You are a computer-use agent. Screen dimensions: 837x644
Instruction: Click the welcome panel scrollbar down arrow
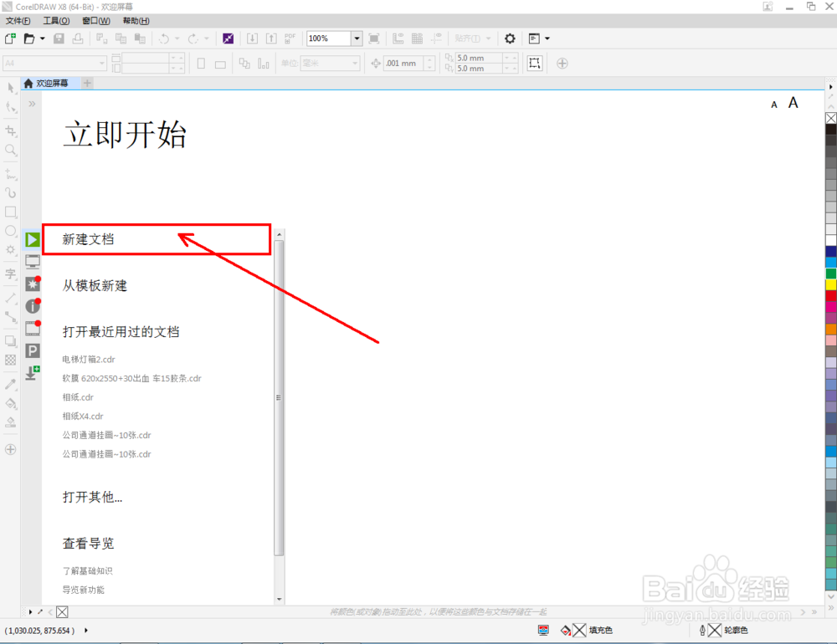point(280,599)
